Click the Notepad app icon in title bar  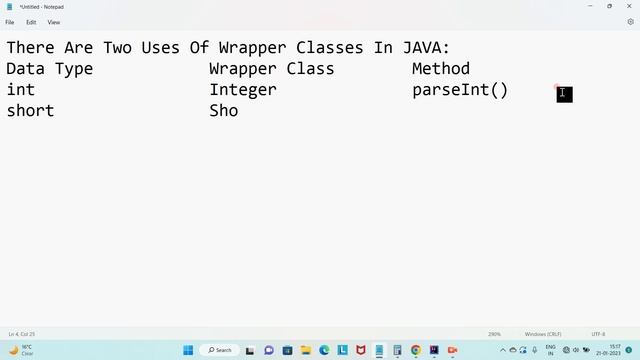[9, 7]
